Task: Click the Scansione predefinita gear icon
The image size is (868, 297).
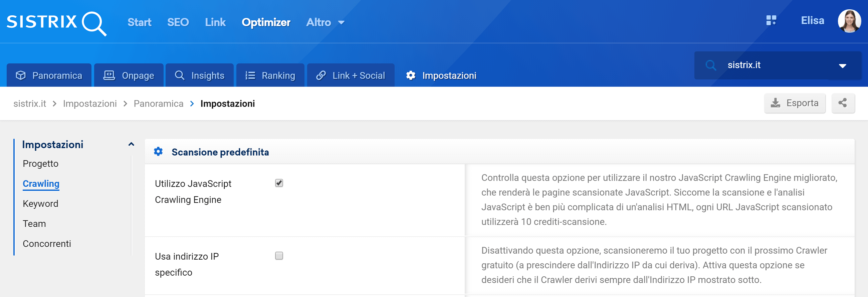Action: point(158,152)
